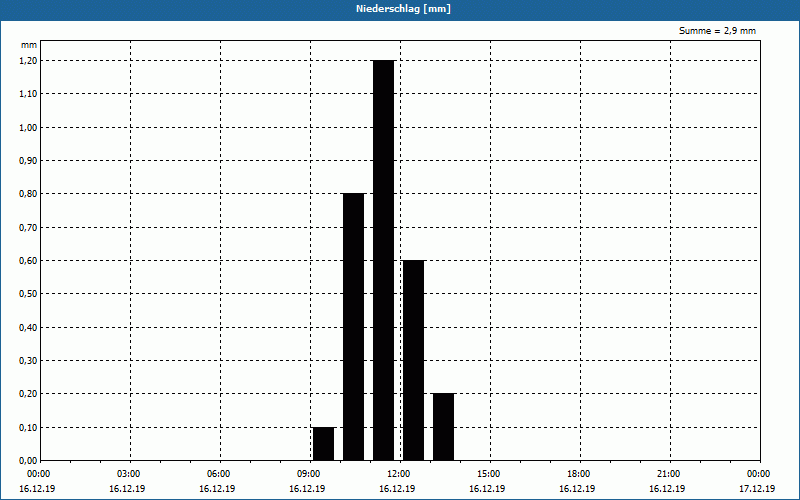The height and width of the screenshot is (500, 800).
Task: Select the 1,00 y-axis label
Action: click(x=28, y=128)
